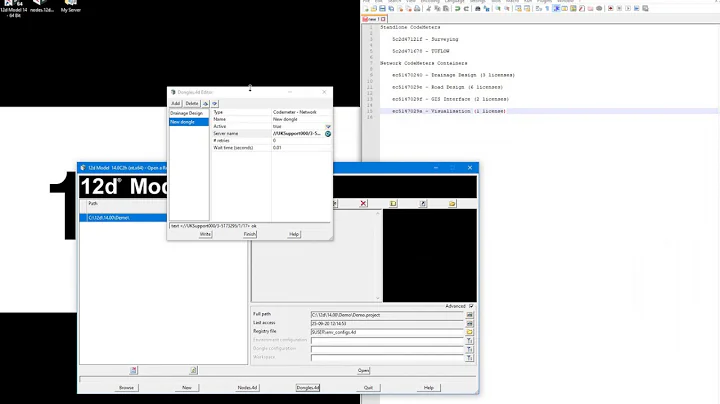Open the My Server desktop icon
Screen dimensions: 720x404
pos(71,6)
